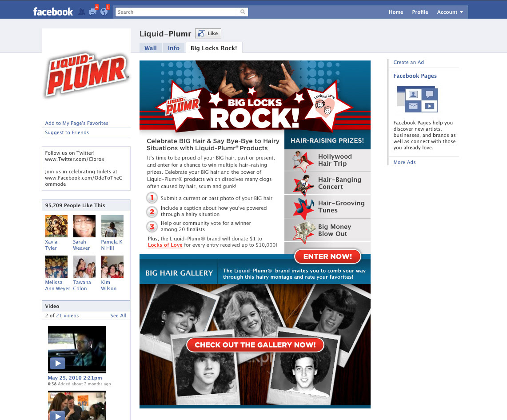Click the search magnifier icon
507x420 pixels.
click(x=243, y=12)
